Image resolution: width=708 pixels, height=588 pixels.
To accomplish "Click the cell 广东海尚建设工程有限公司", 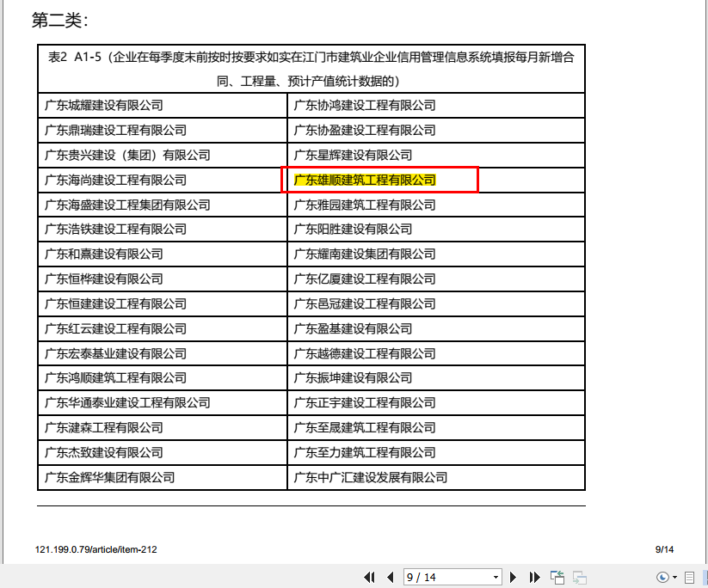I will click(163, 180).
